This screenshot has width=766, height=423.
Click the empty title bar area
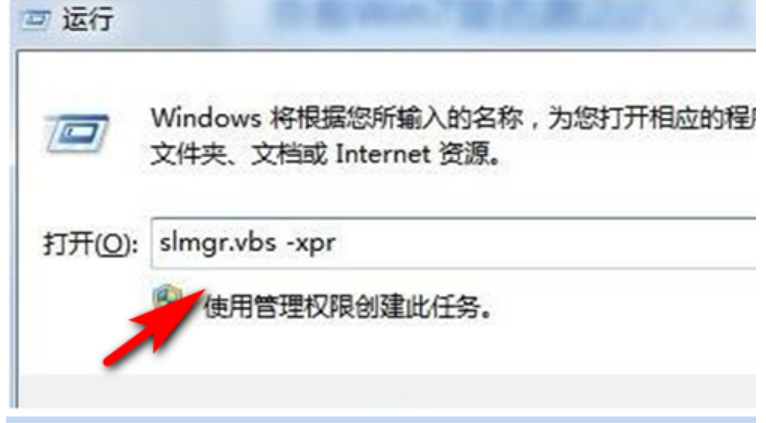pyautogui.click(x=440, y=21)
